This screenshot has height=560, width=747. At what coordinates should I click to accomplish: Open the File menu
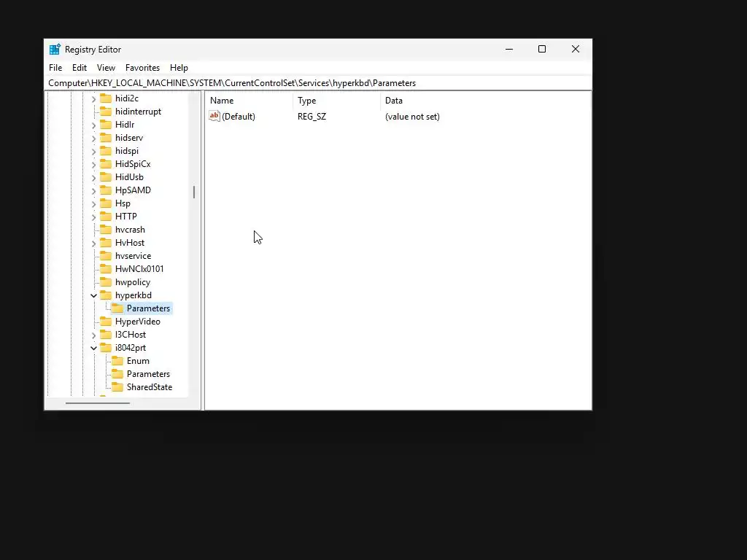(55, 68)
